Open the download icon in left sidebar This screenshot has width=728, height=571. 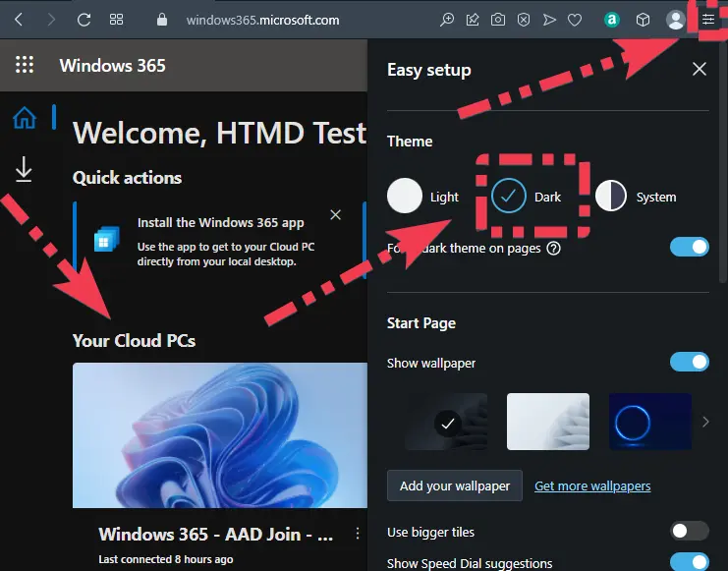(x=24, y=169)
